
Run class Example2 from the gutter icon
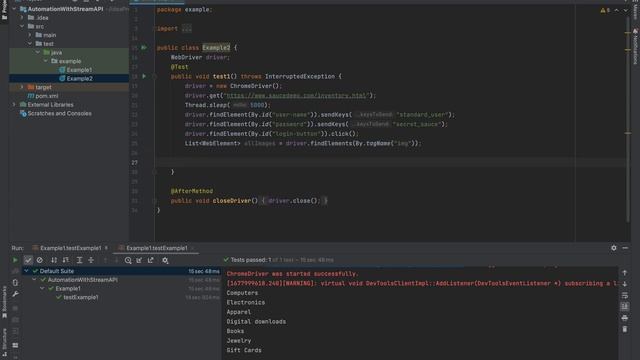(144, 47)
